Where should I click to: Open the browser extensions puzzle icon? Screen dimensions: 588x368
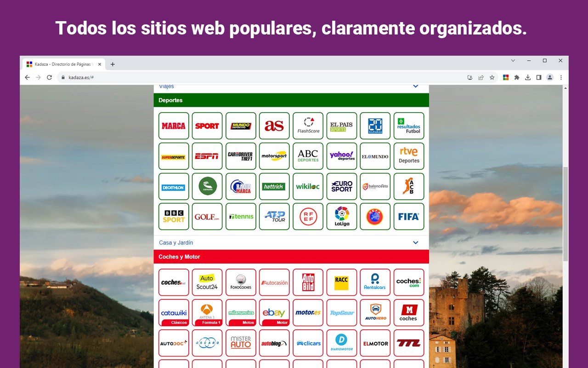click(517, 78)
